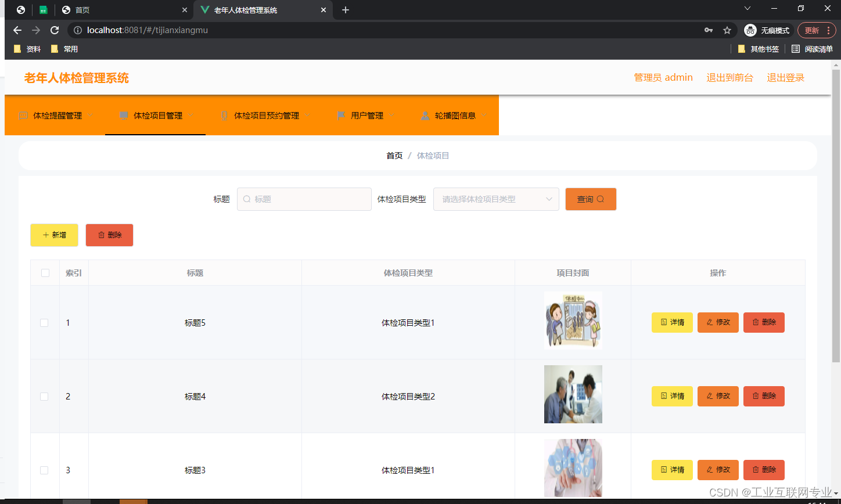Click the browser address bar URL
The image size is (841, 504).
point(148,30)
